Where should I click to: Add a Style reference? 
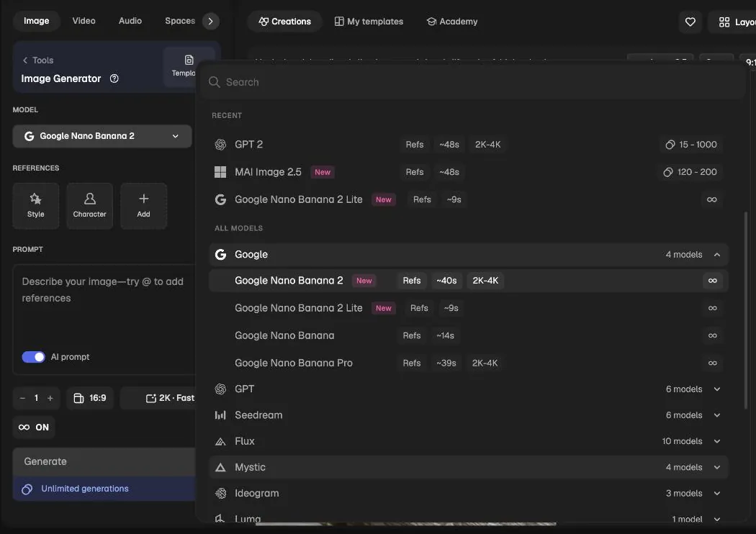(36, 206)
